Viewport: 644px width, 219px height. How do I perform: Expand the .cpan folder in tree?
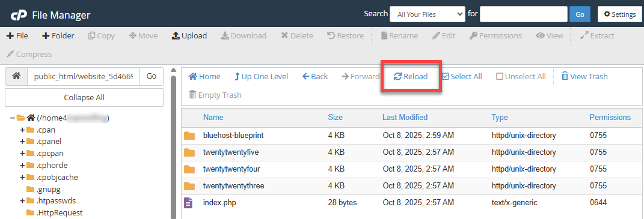22,130
